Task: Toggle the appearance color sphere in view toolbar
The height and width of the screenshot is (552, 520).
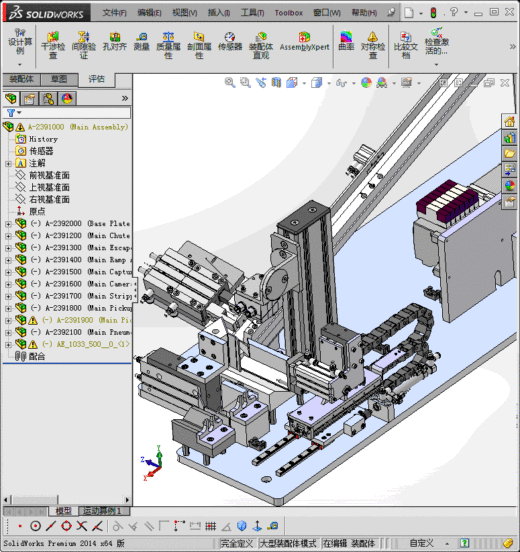Action: coord(366,83)
